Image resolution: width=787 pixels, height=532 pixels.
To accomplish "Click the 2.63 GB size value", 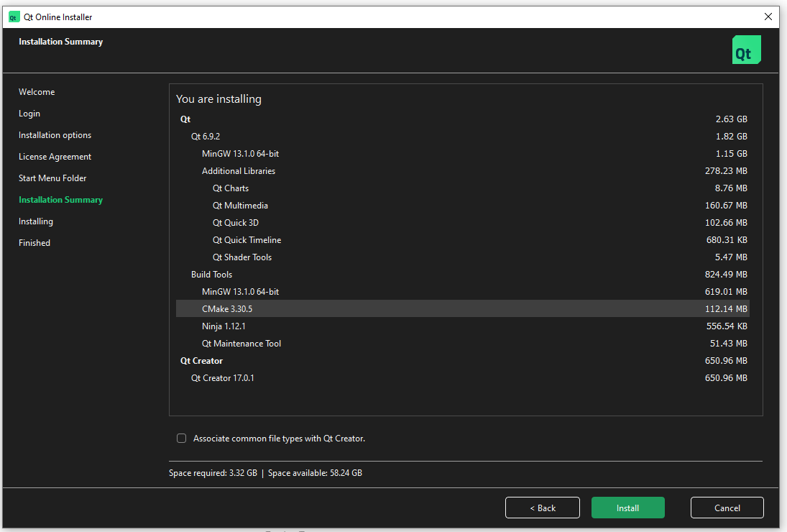I will point(731,119).
